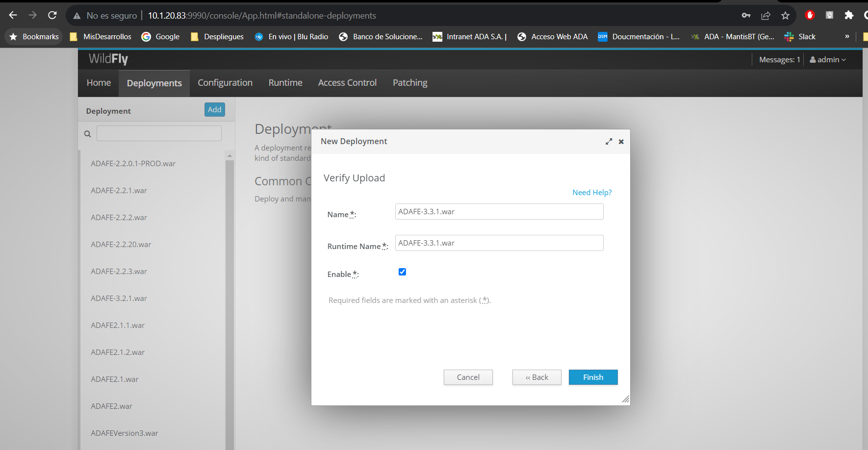Click the bookmark star icon in address bar
This screenshot has height=450, width=868.
tap(785, 15)
